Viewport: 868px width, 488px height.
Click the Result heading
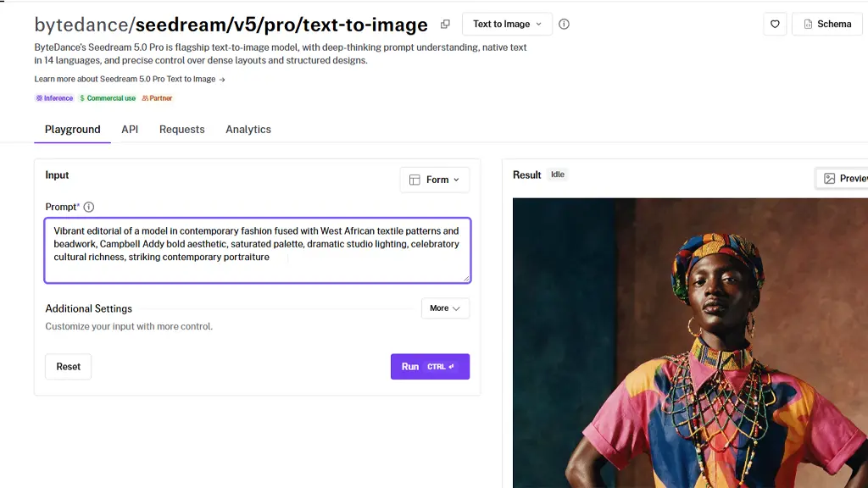[x=526, y=175]
